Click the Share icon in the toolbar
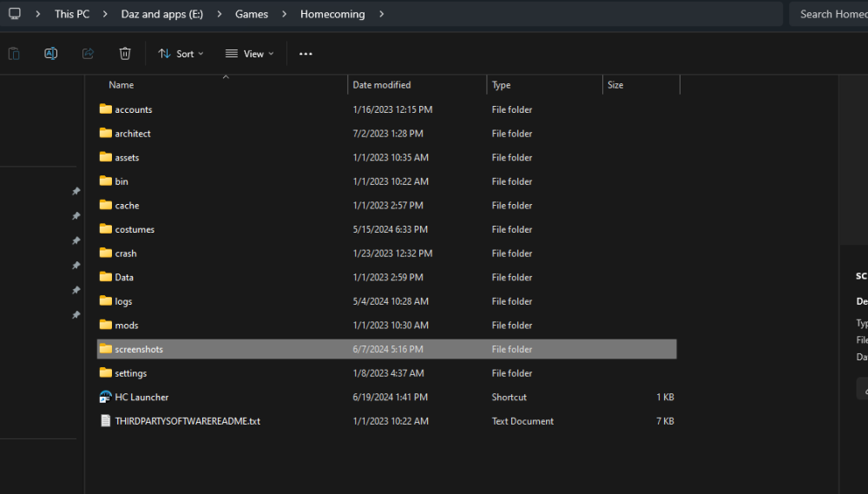The width and height of the screenshot is (868, 494). coord(88,54)
